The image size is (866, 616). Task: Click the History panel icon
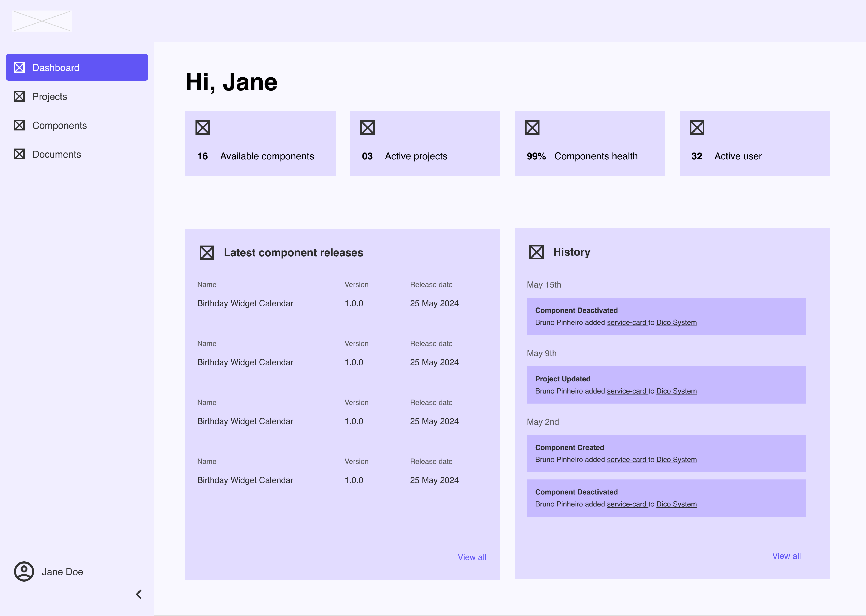click(x=536, y=252)
